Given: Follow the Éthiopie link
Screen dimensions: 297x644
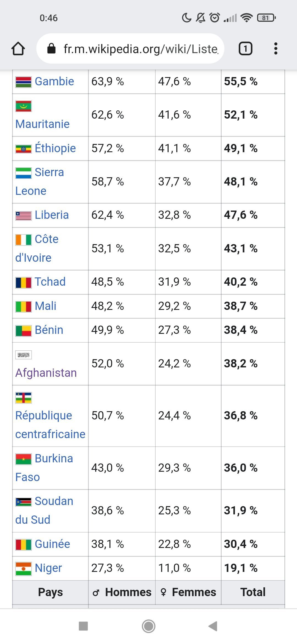Looking at the screenshot, I should [55, 148].
